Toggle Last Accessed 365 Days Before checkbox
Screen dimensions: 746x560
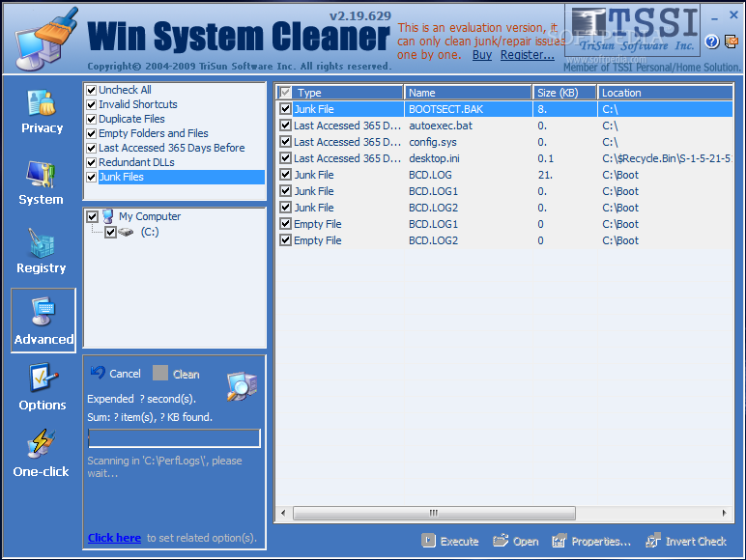pos(92,149)
